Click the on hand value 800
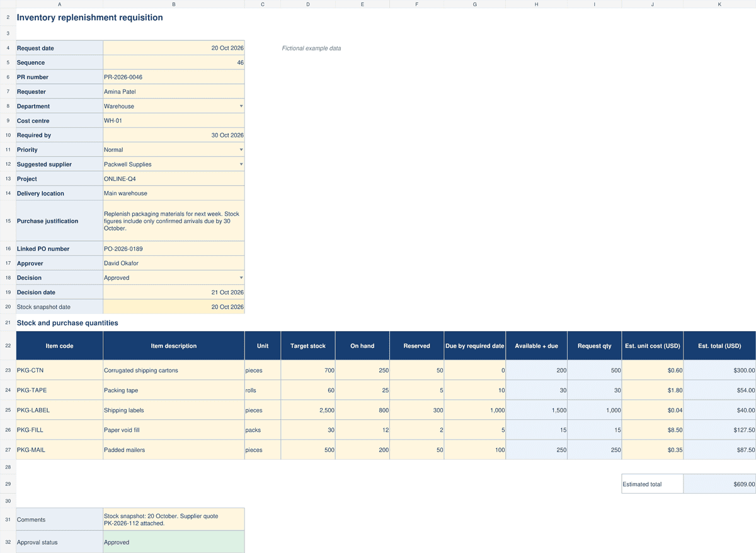This screenshot has width=756, height=553. 363,410
